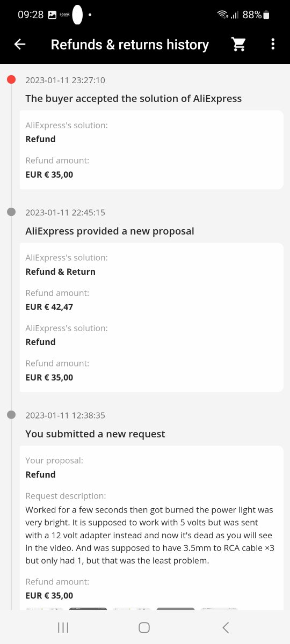The width and height of the screenshot is (290, 644).
Task: Tap the Refunds & returns history title
Action: pos(130,45)
